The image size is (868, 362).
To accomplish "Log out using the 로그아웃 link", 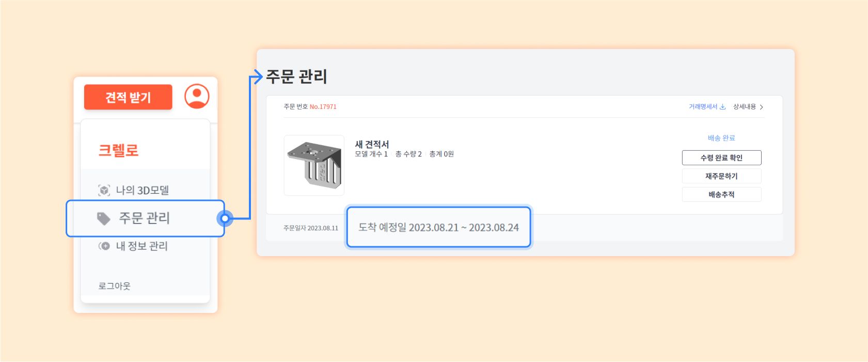I will pyautogui.click(x=115, y=286).
